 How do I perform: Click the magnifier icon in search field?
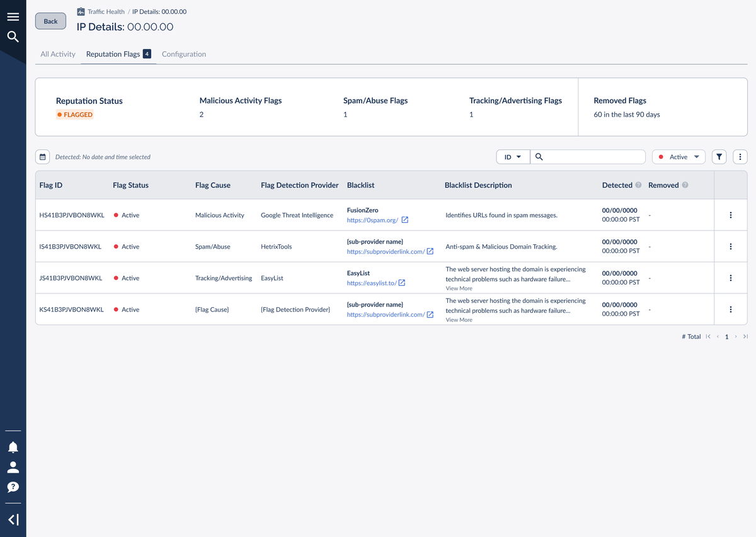pyautogui.click(x=539, y=157)
